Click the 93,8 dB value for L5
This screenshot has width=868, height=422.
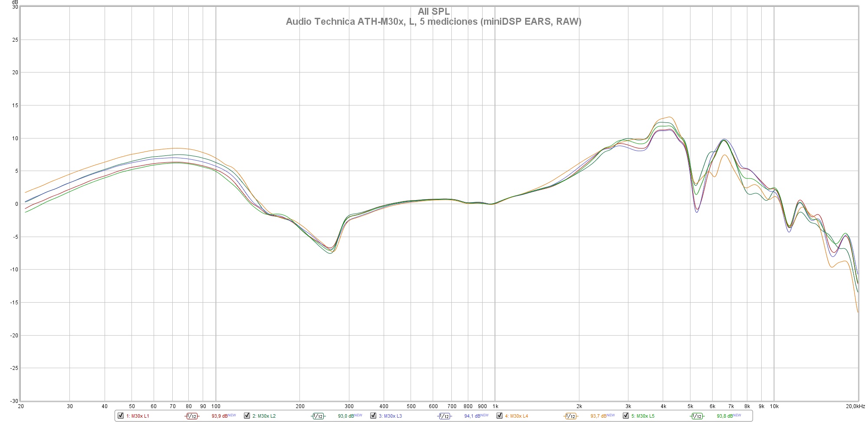725,416
